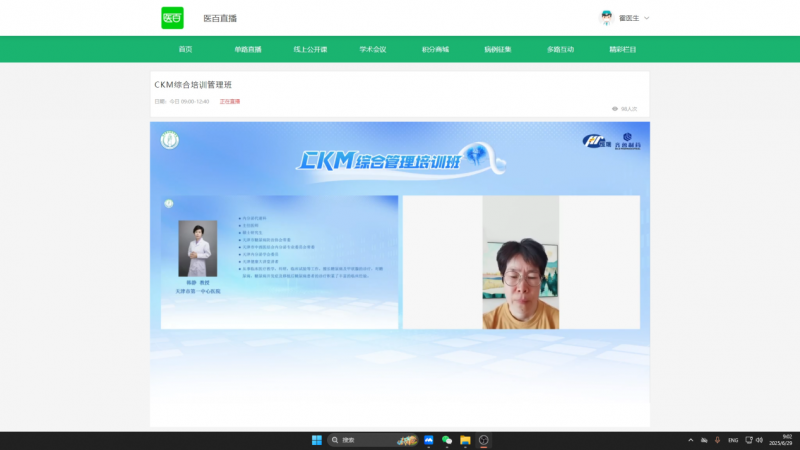
Task: Open the Windows Start menu
Action: click(x=317, y=440)
